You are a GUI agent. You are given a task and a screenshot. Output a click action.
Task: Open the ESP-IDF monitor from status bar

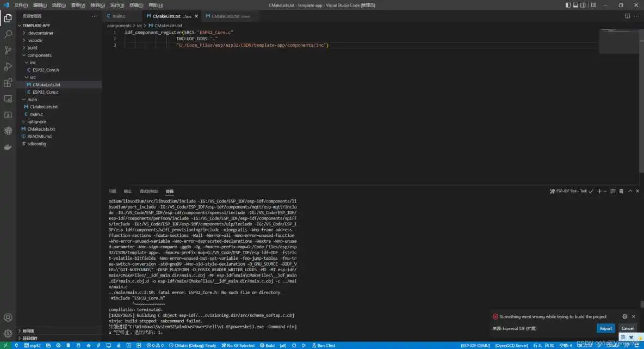click(x=109, y=345)
